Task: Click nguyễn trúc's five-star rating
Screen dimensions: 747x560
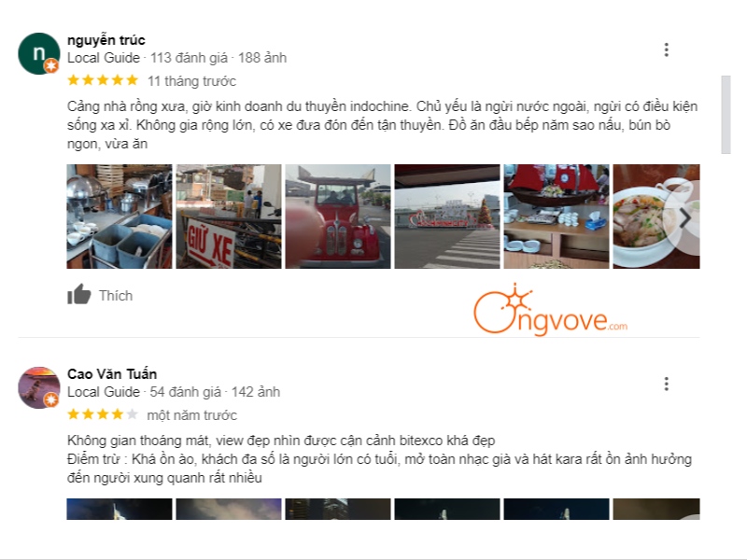Action: 103,80
